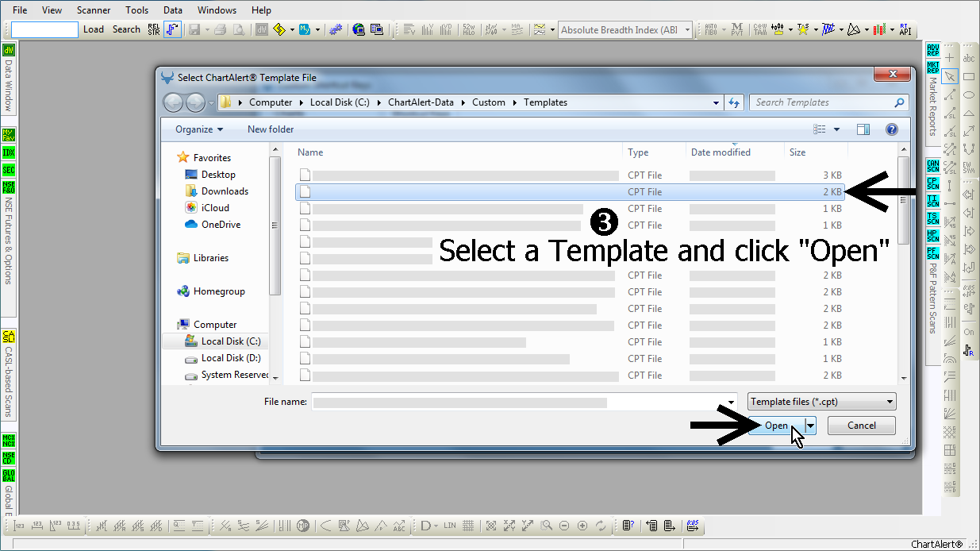Open the PF SCN scan icon
The width and height of the screenshot is (980, 551).
click(x=932, y=253)
